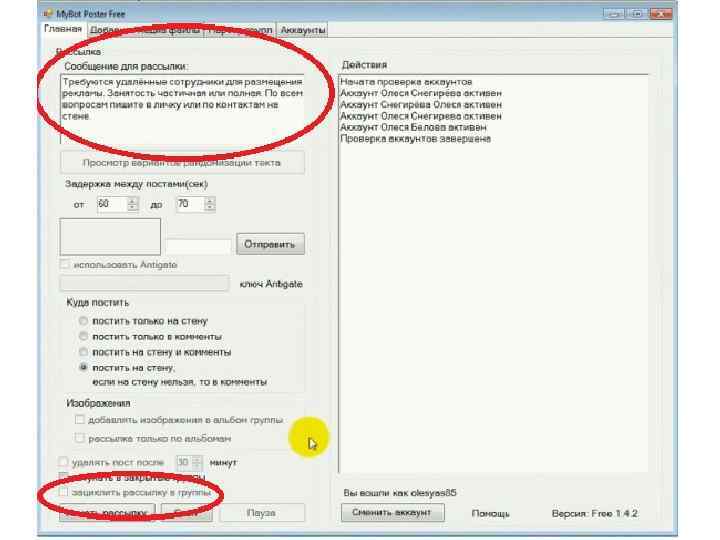Image resolution: width=720 pixels, height=540 pixels.
Task: Click log line 'Аккаунт Олеся Белова активен'
Action: (x=413, y=127)
